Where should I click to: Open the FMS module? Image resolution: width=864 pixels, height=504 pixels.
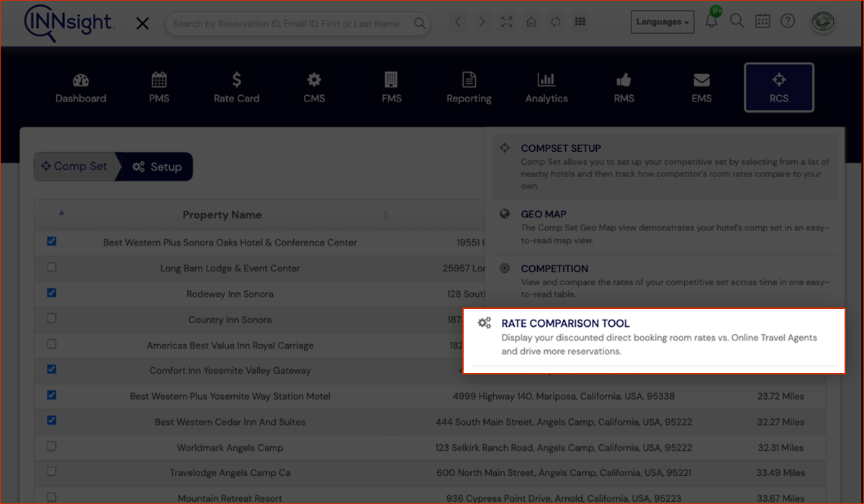click(x=392, y=88)
